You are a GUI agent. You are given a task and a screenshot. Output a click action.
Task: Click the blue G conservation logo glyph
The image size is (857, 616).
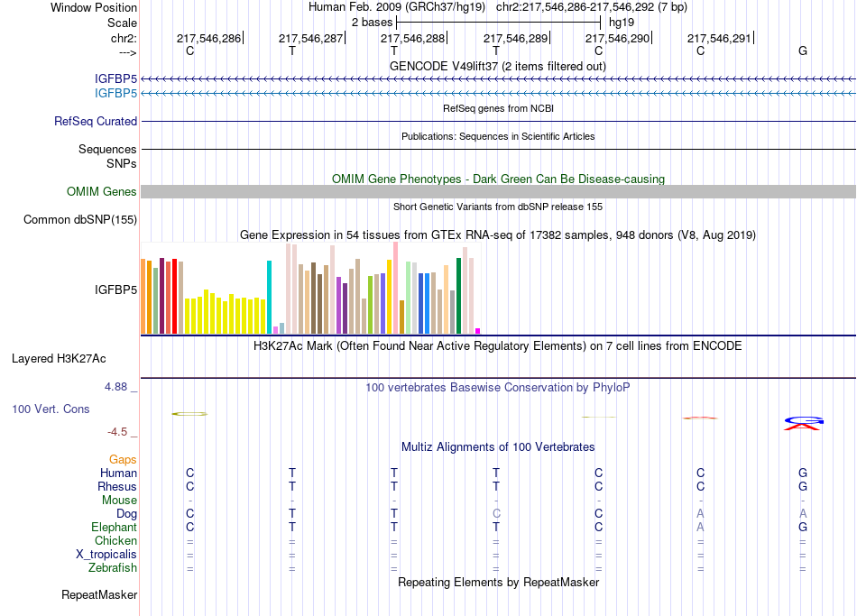804,420
